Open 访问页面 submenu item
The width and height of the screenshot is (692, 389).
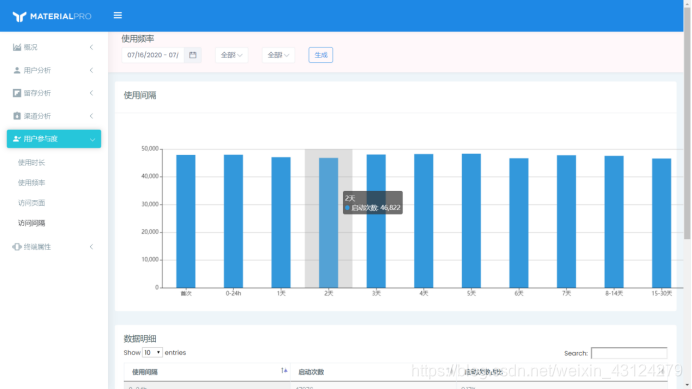pos(31,203)
